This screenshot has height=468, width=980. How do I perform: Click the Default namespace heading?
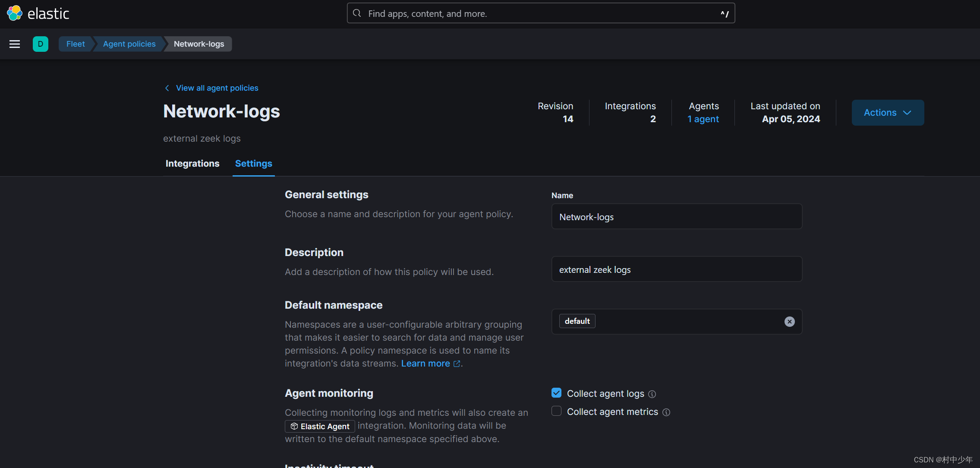[x=334, y=305]
